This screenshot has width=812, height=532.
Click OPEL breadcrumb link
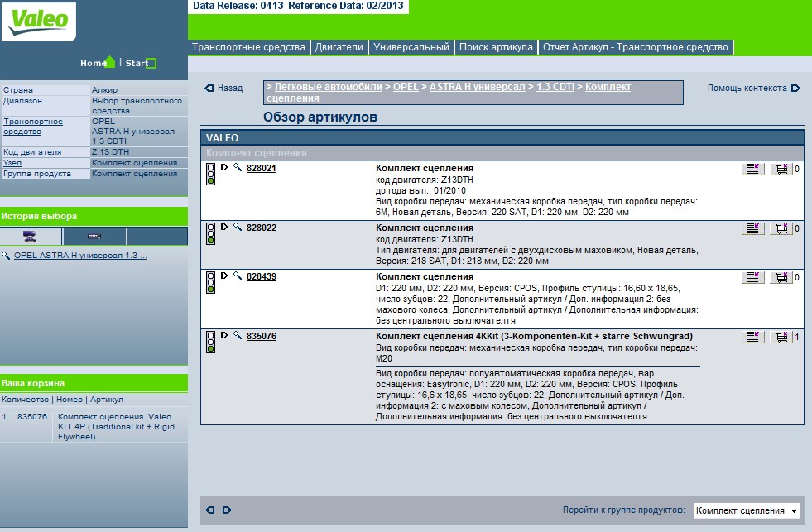pyautogui.click(x=406, y=87)
